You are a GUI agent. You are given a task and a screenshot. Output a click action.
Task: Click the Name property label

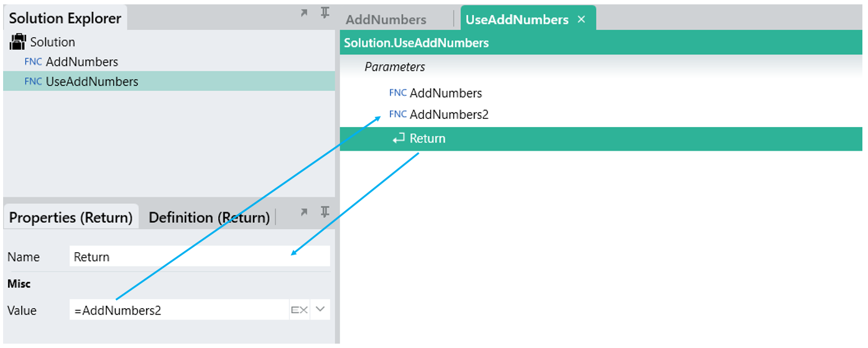pos(24,257)
